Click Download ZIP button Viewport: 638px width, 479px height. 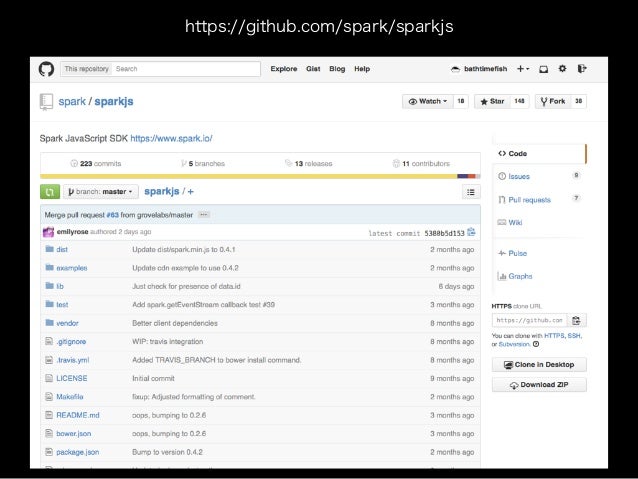click(539, 385)
